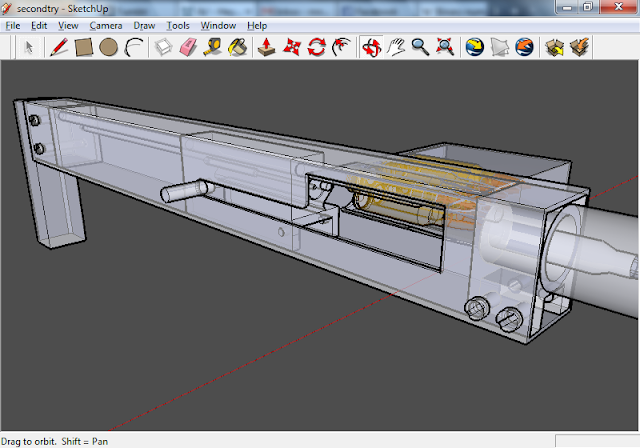Click the Zoom Extents tool
The height and width of the screenshot is (448, 640).
[445, 47]
